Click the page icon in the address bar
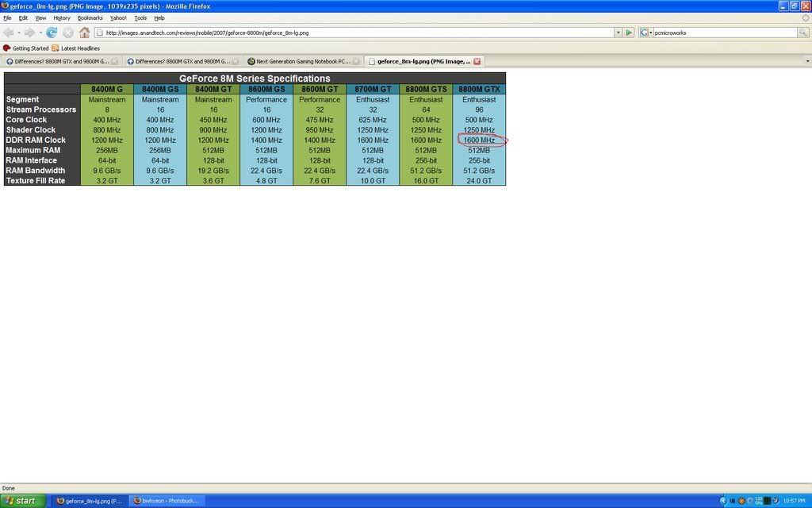 point(100,33)
